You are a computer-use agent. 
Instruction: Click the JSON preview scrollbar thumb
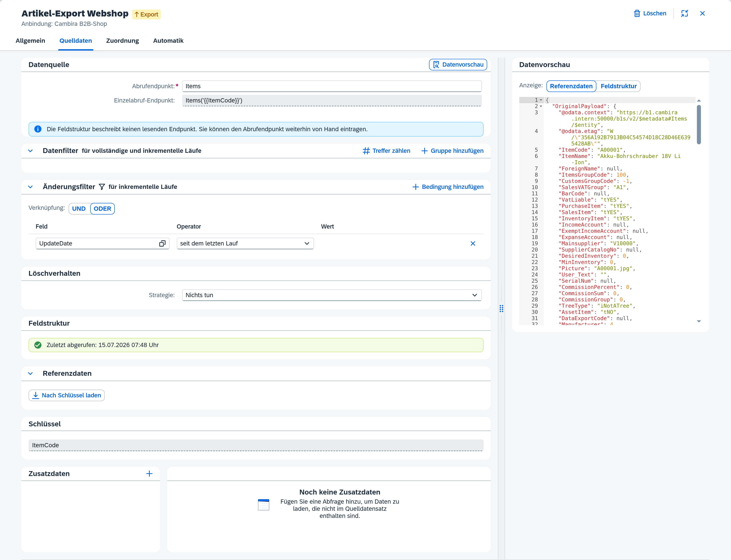click(x=699, y=125)
